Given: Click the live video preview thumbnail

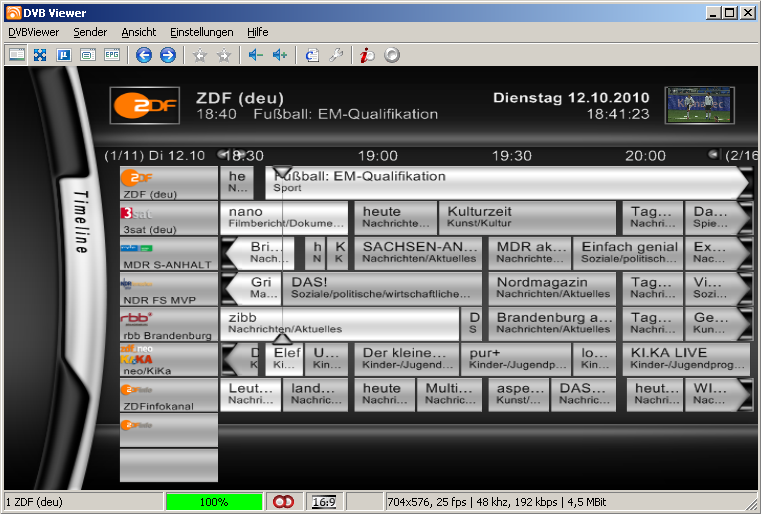Looking at the screenshot, I should (700, 105).
